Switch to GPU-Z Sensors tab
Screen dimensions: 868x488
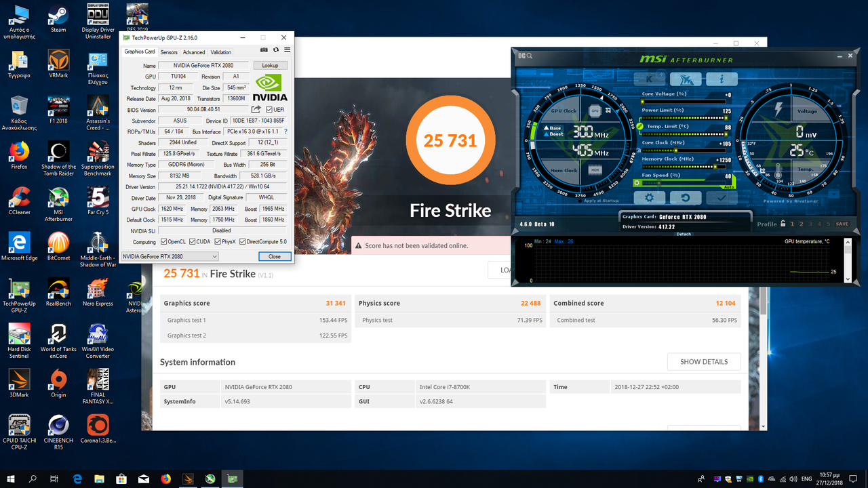click(169, 52)
